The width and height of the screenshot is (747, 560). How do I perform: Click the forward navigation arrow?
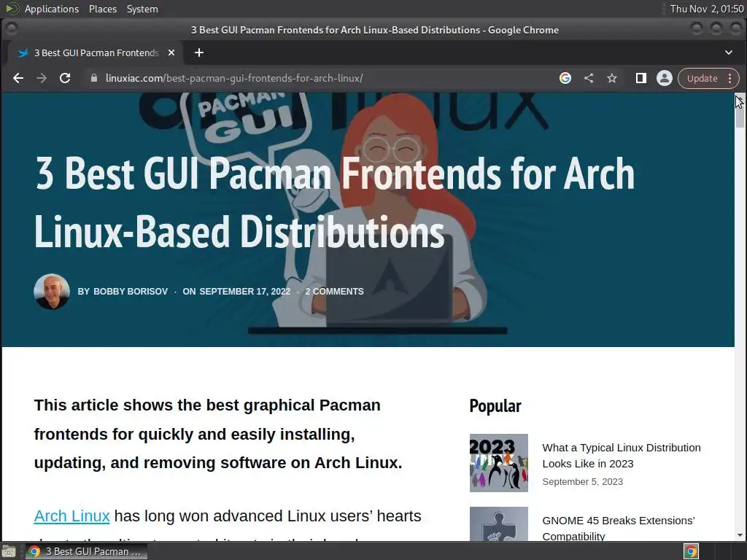pos(42,78)
